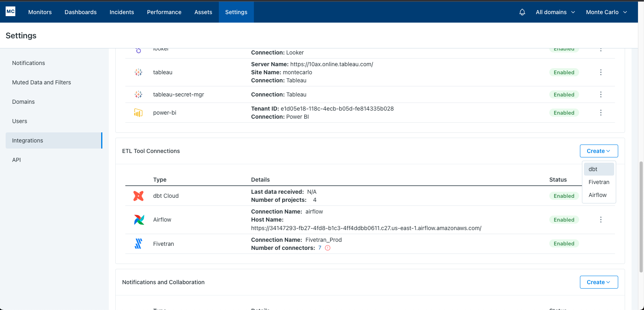The image size is (644, 310).
Task: Click the Airflow pinwheel icon
Action: click(139, 220)
